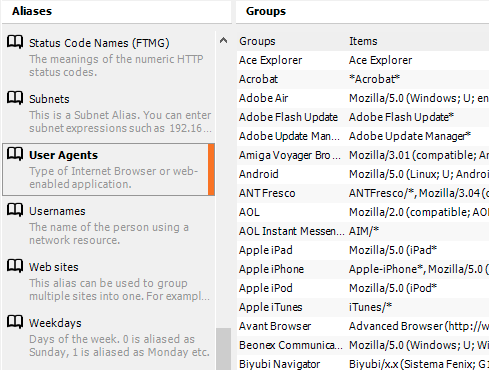Click the book icon beside Subnets

(x=15, y=98)
